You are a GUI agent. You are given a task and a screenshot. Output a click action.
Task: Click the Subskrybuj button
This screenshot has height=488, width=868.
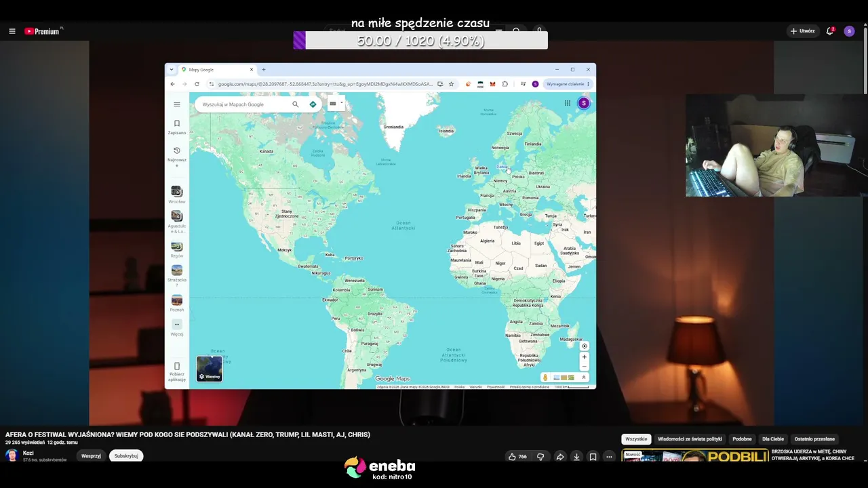[126, 456]
